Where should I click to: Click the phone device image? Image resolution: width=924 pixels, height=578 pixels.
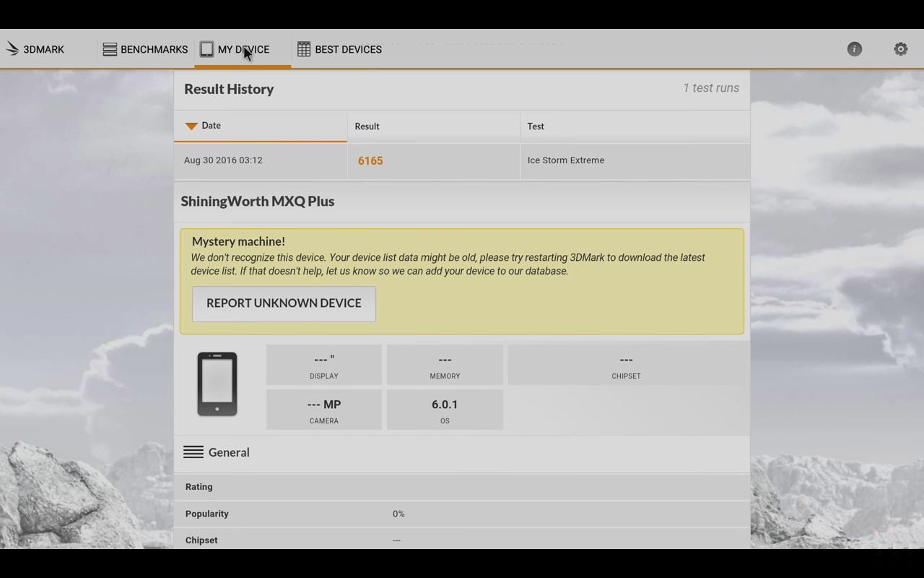pos(217,384)
